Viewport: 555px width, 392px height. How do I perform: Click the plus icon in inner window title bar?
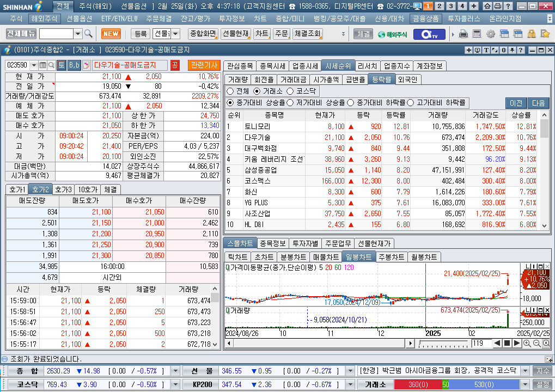[468, 50]
